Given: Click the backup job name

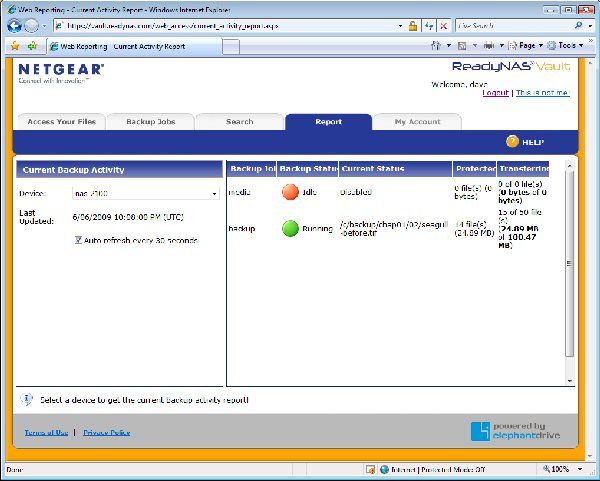Looking at the screenshot, I should coord(241,229).
